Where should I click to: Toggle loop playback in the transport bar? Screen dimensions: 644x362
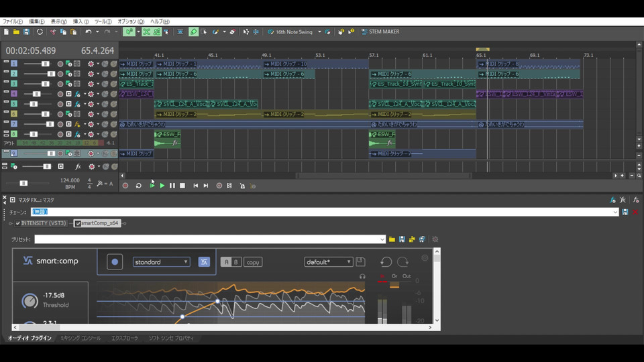(139, 186)
